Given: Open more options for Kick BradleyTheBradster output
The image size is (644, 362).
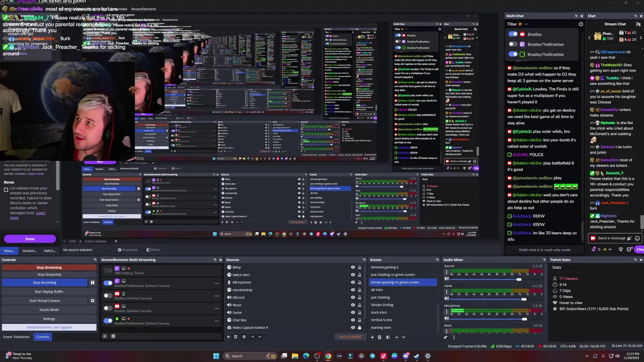Looking at the screenshot, I should [217, 320].
